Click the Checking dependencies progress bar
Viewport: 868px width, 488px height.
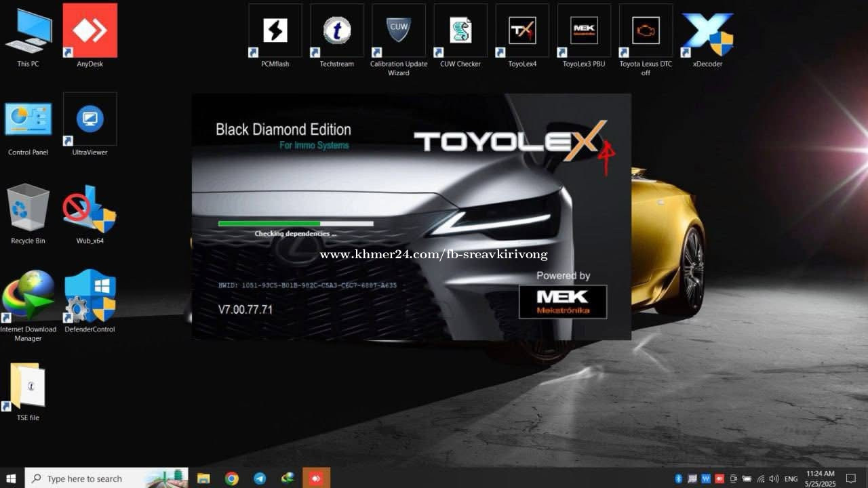coord(296,223)
